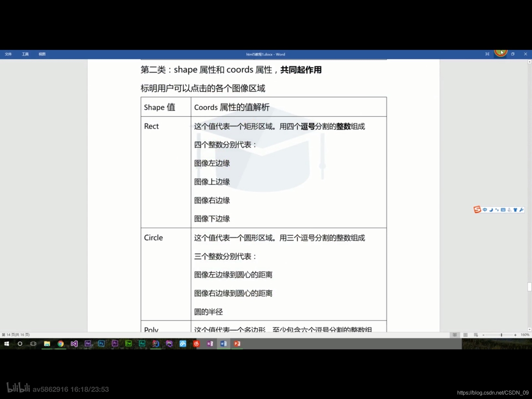Toggle full/half-width mode with the moon icon
Image resolution: width=532 pixels, height=399 pixels.
[491, 210]
